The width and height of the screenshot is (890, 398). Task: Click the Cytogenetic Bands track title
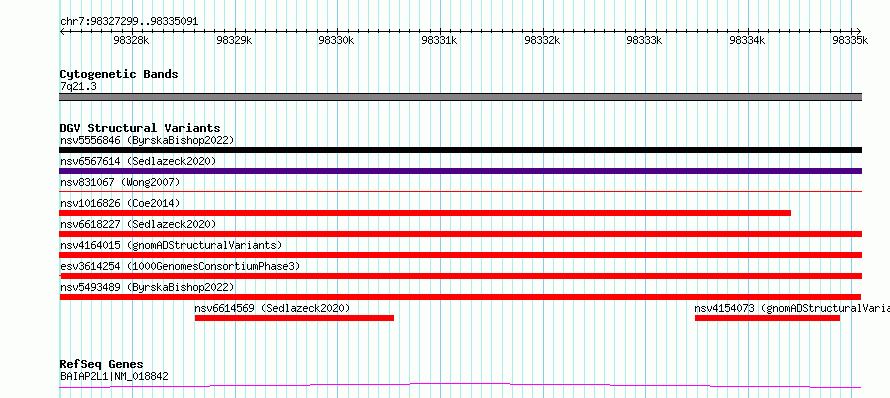(119, 74)
